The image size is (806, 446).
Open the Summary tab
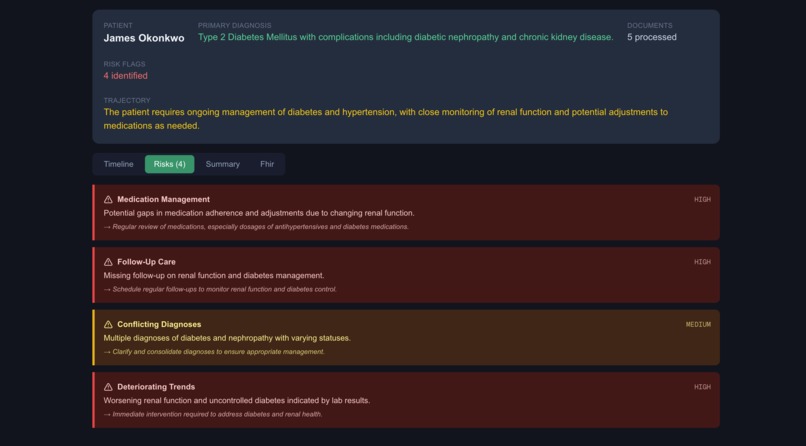click(x=223, y=164)
